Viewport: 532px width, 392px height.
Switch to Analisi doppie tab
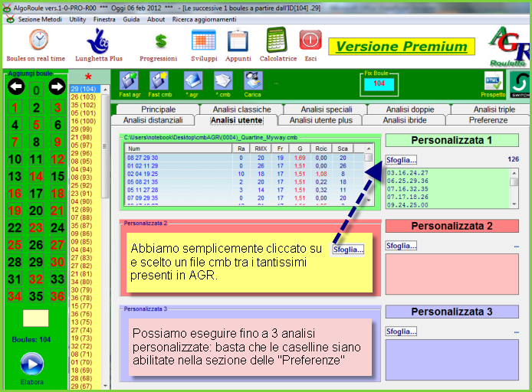click(410, 109)
